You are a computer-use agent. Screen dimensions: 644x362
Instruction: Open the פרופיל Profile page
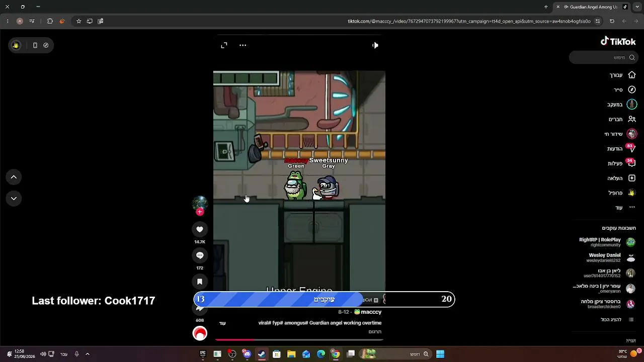tap(622, 193)
